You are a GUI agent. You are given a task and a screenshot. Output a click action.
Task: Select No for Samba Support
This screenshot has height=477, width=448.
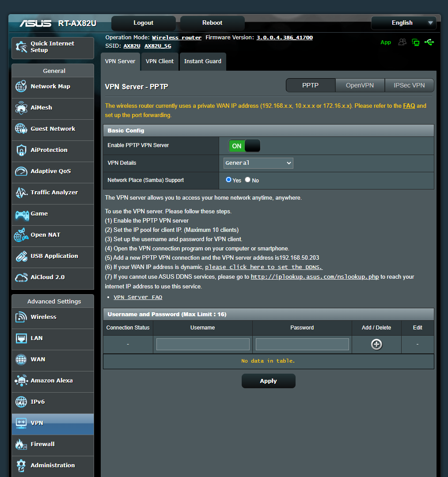[247, 180]
